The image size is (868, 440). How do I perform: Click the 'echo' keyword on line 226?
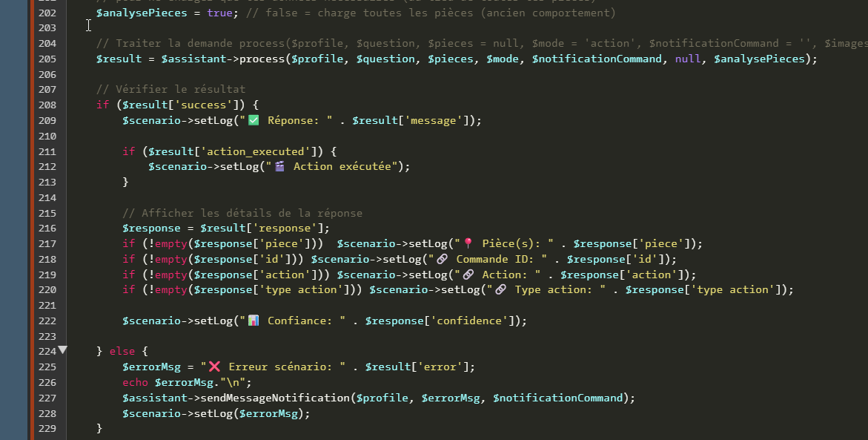136,382
